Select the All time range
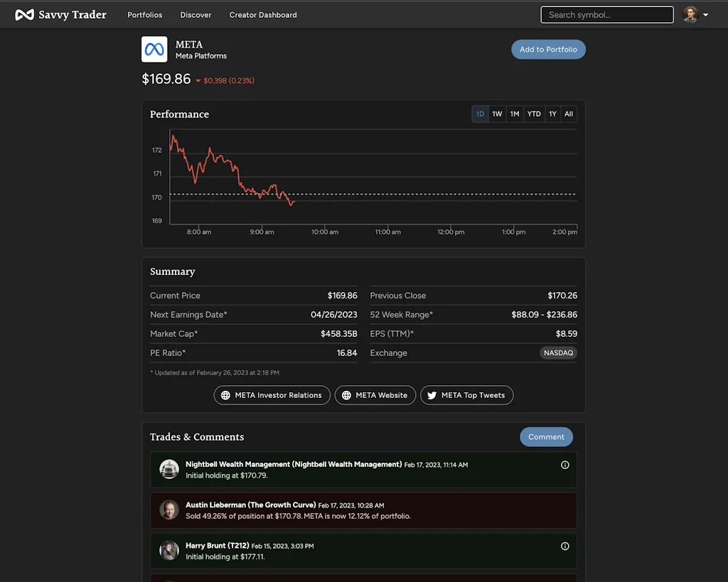Viewport: 728px width, 582px height. (x=569, y=114)
